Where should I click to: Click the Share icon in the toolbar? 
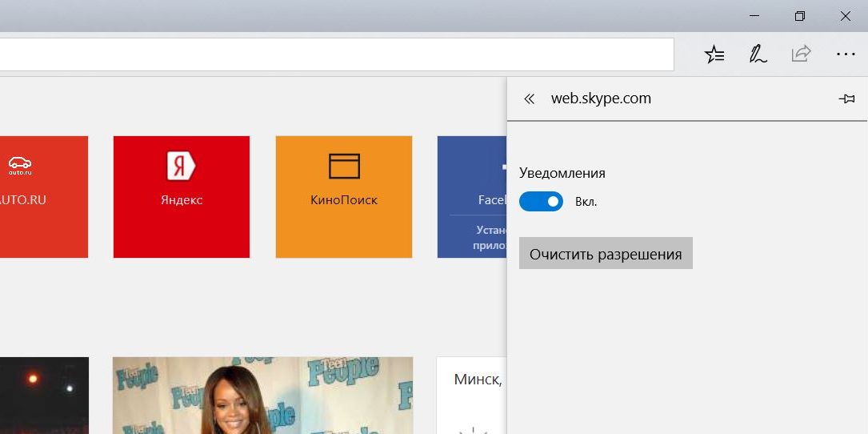click(801, 54)
